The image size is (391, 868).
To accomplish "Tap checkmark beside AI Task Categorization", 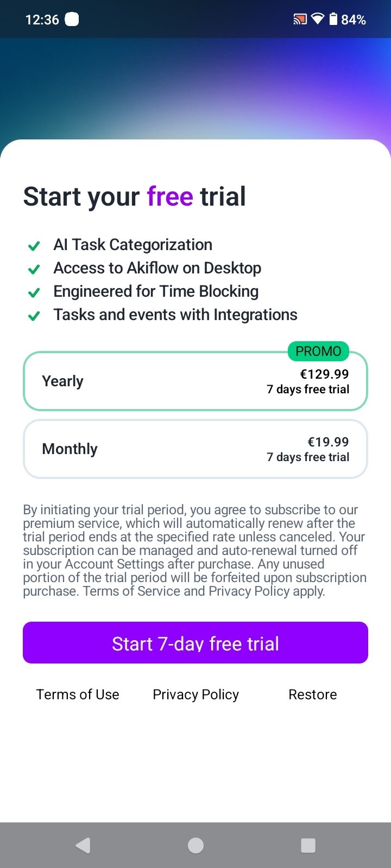I will 34,246.
